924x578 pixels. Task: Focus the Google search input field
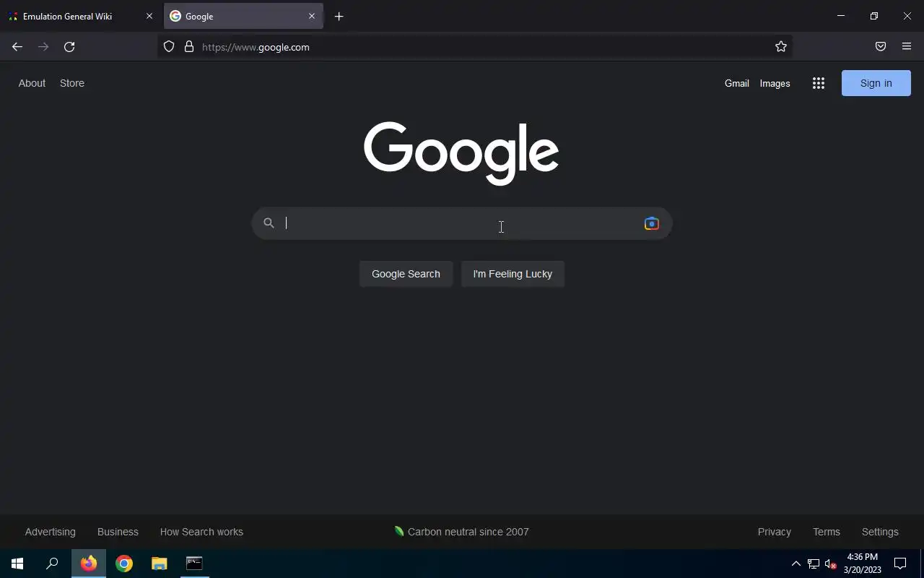(x=461, y=223)
